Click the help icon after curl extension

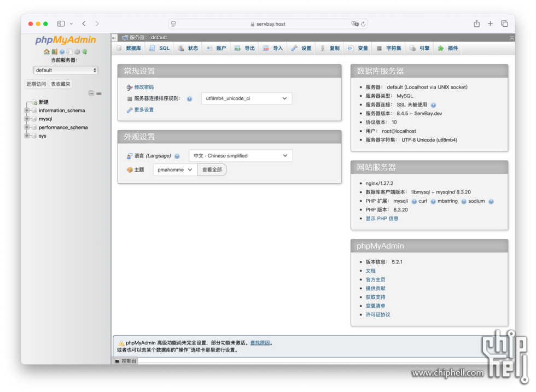(433, 202)
